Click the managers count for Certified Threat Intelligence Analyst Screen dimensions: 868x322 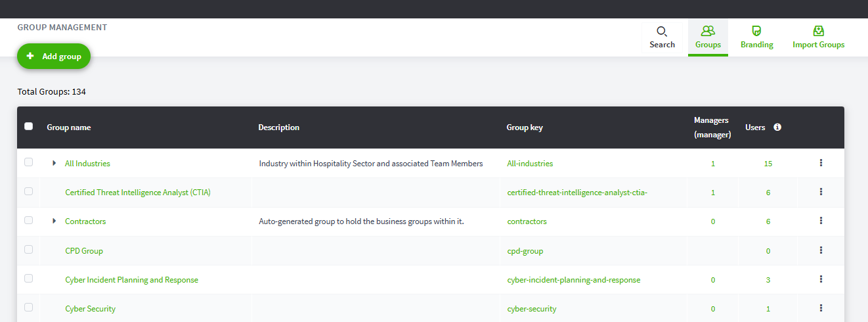[x=713, y=193]
